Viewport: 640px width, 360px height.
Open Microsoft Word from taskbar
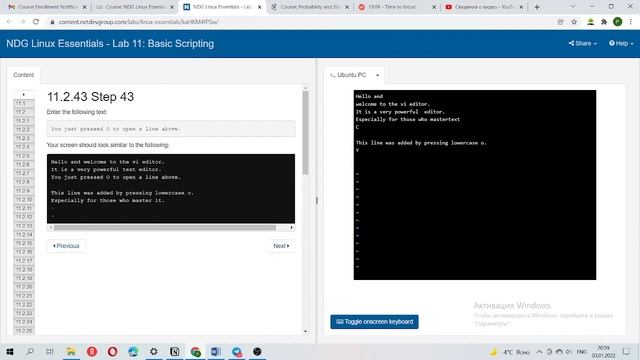point(216,351)
